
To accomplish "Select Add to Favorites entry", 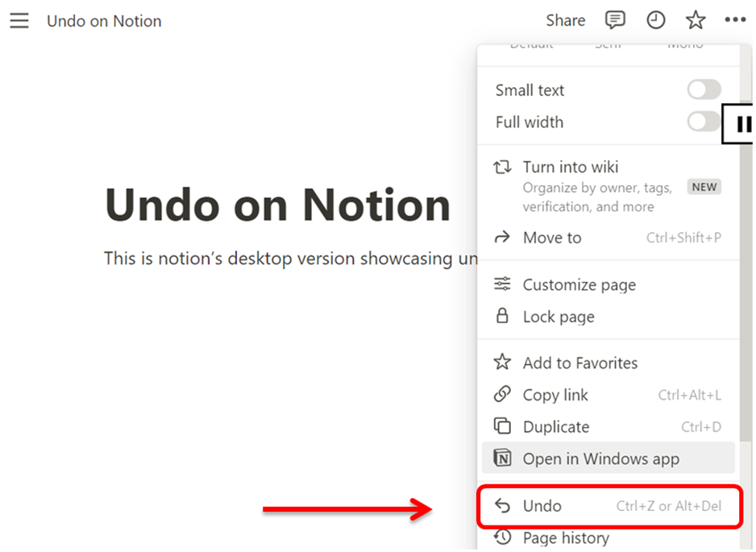I will tap(608, 363).
